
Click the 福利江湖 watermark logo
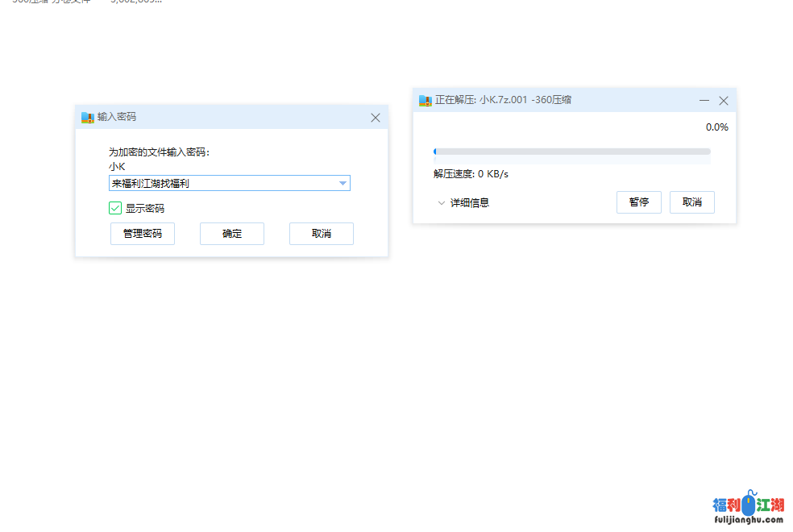tap(748, 505)
